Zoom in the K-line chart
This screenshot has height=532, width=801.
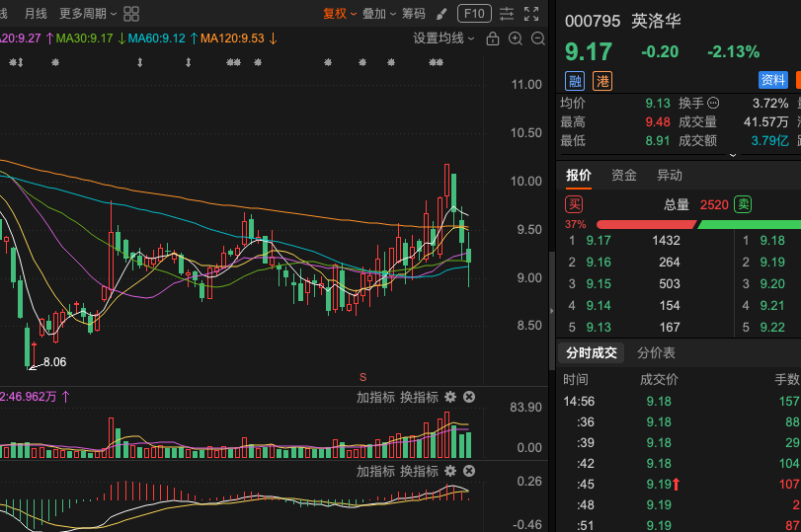click(x=516, y=38)
